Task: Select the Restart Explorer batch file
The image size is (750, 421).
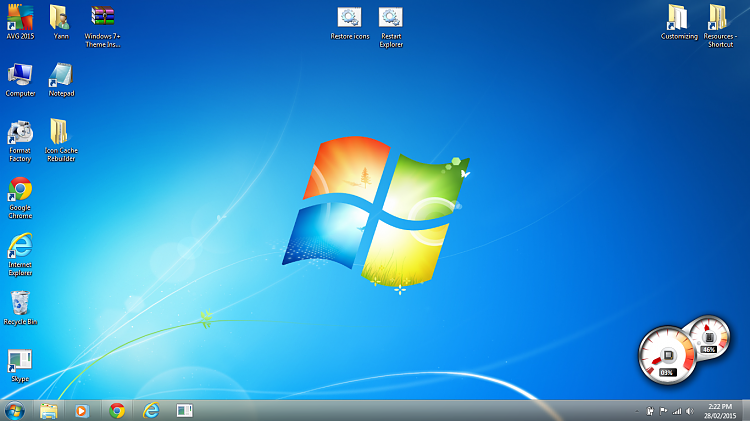Action: (391, 27)
